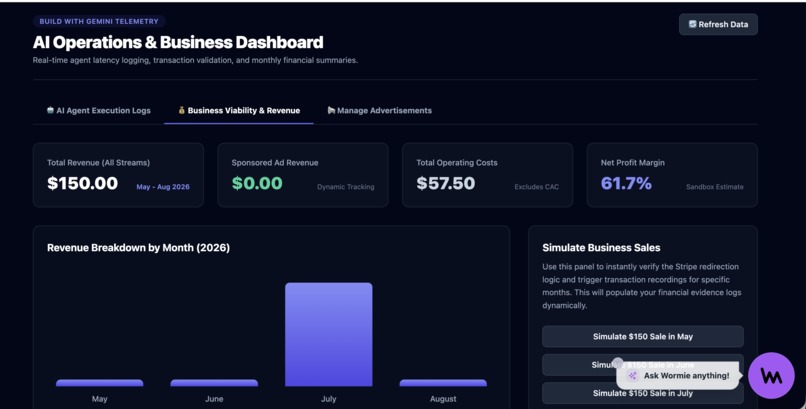This screenshot has width=806, height=409.
Task: Click the Refresh Data button
Action: tap(718, 24)
